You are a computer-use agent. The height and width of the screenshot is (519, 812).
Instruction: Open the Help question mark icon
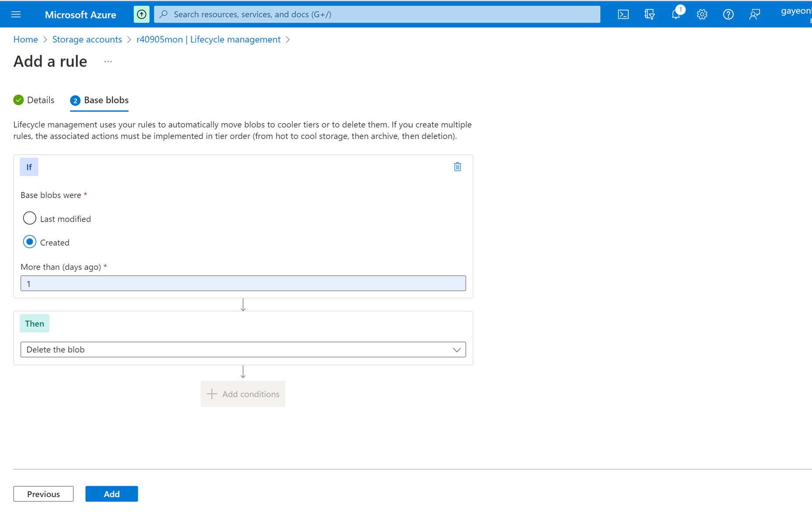(x=728, y=14)
